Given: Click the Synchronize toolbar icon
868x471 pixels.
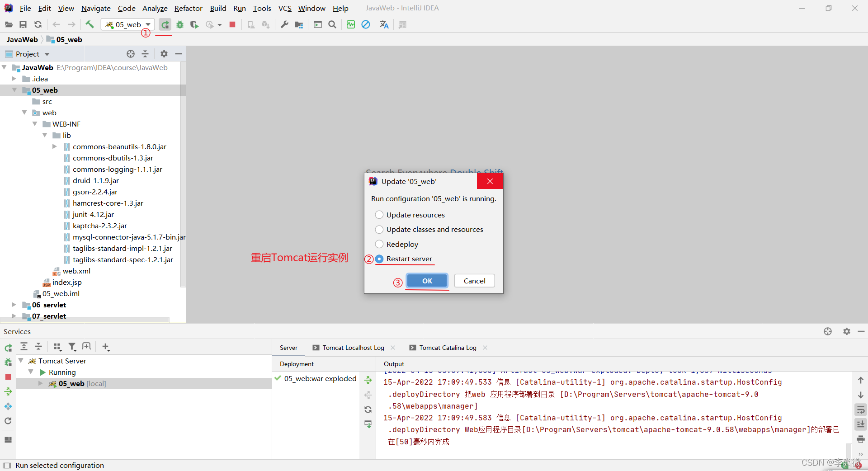Looking at the screenshot, I should (x=38, y=24).
